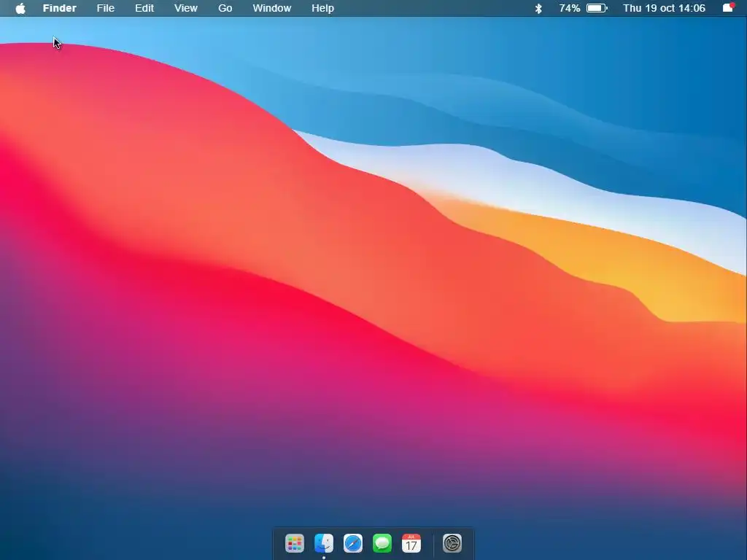The image size is (747, 560).
Task: Open the Finder menu
Action: click(x=60, y=8)
